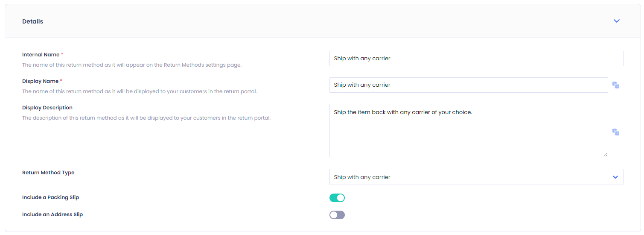Collapse the Details section chevron
The image size is (644, 235).
(617, 21)
